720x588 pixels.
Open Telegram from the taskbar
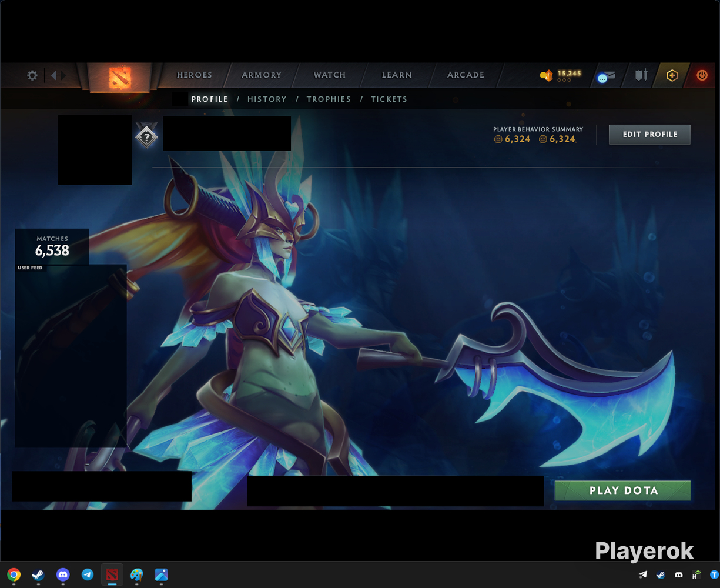point(88,575)
